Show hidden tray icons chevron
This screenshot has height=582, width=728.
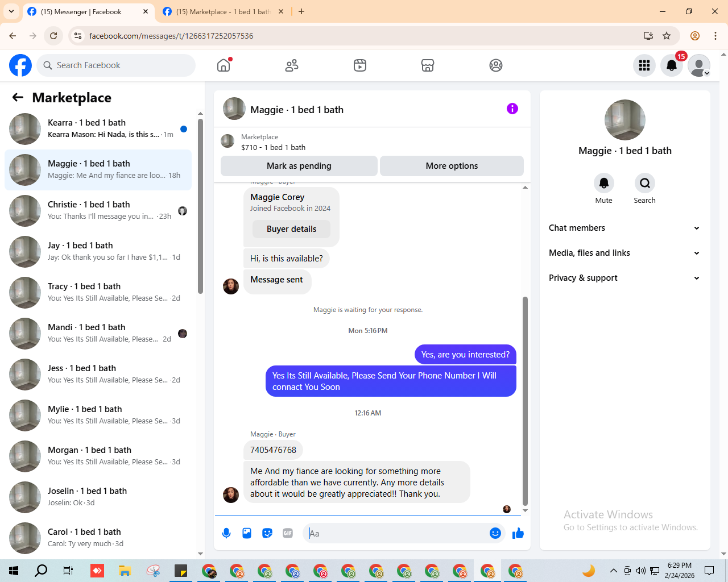pyautogui.click(x=613, y=571)
